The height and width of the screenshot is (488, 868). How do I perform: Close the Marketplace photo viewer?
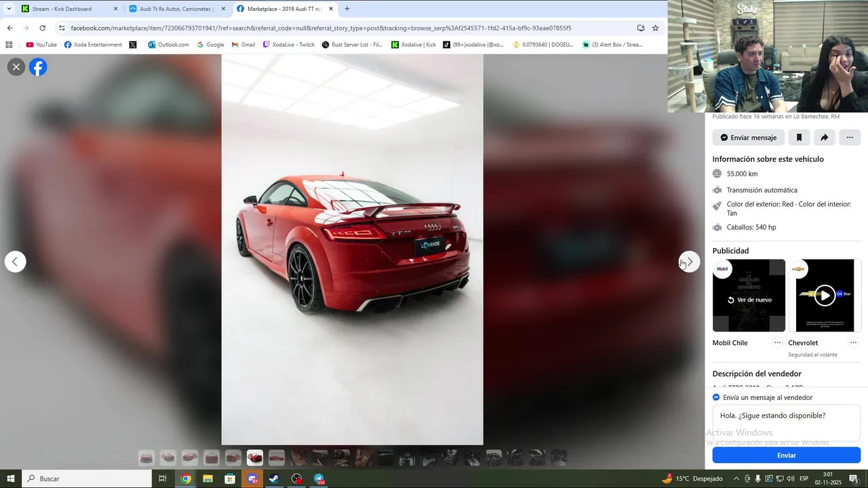point(16,67)
